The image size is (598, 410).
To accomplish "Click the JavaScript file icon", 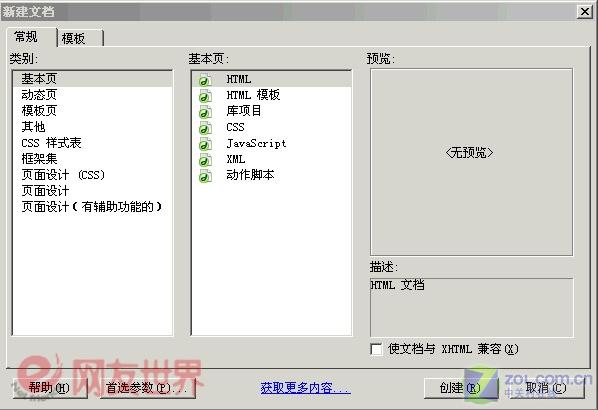I will pos(205,144).
